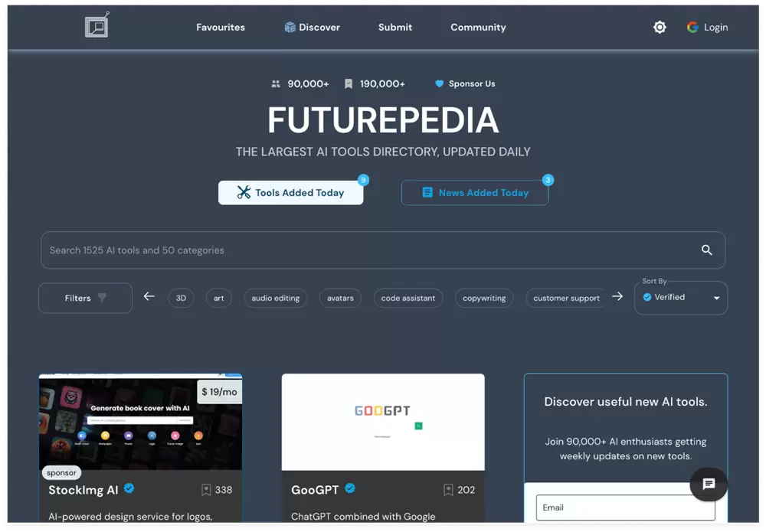Image resolution: width=766 pixels, height=532 pixels.
Task: Open the GooGPT thumbnail
Action: 383,422
